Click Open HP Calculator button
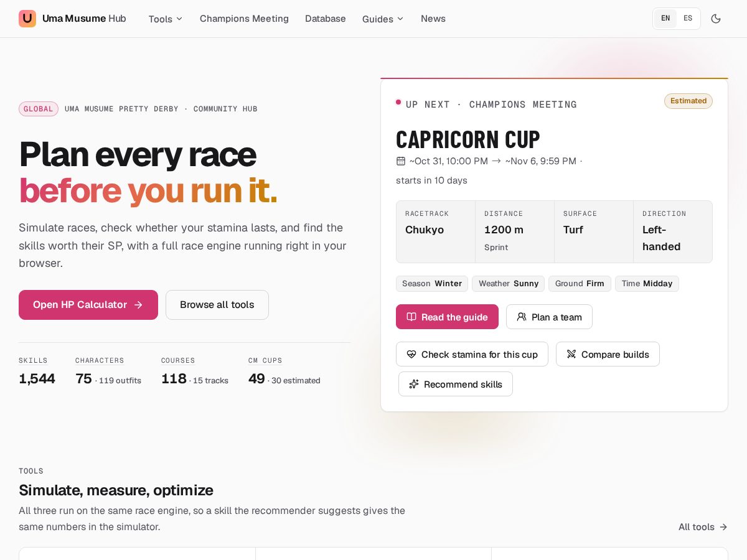Screen dimensions: 747x560 tap(88, 305)
